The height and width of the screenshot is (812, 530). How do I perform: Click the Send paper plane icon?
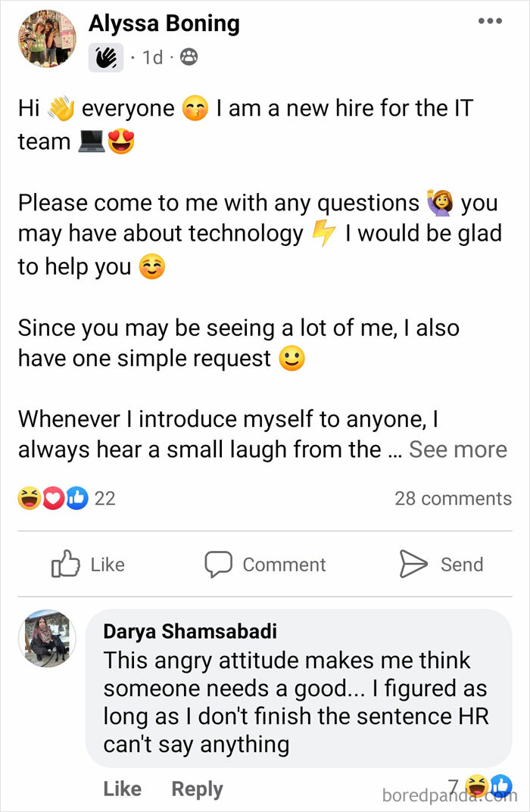pyautogui.click(x=414, y=565)
